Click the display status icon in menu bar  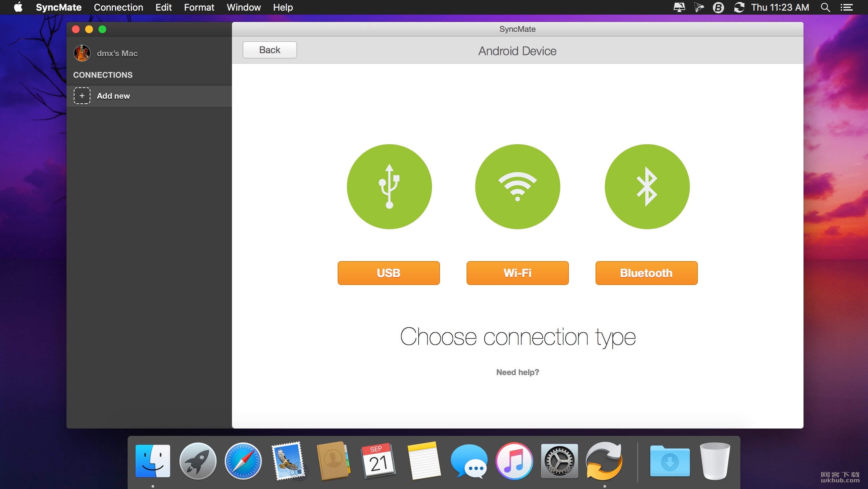[679, 7]
